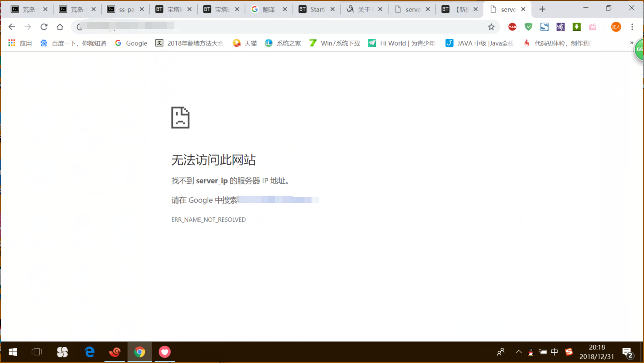Open the browser home page
The width and height of the screenshot is (644, 363).
tap(60, 27)
